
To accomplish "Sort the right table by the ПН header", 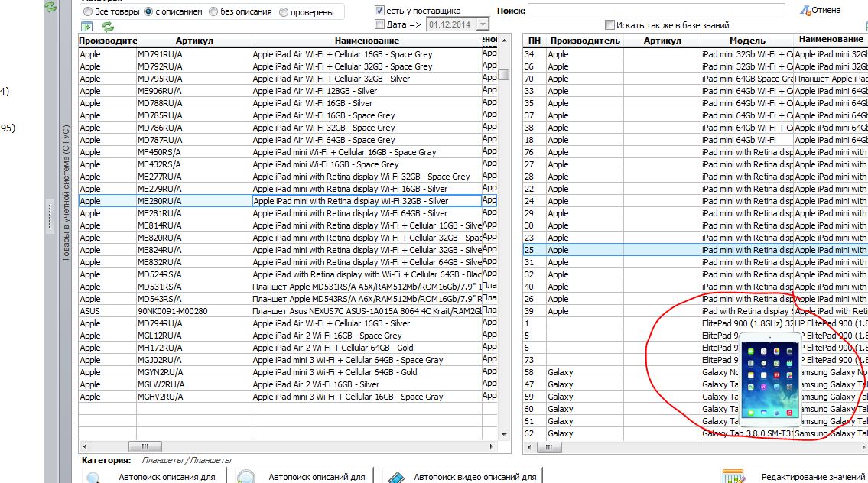I will [x=535, y=41].
